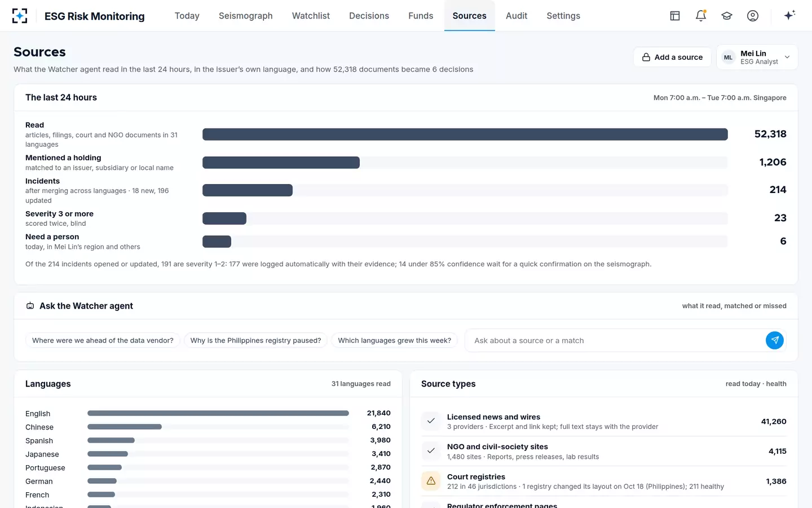812x508 pixels.
Task: Click the Read funnel bar
Action: pyautogui.click(x=465, y=134)
